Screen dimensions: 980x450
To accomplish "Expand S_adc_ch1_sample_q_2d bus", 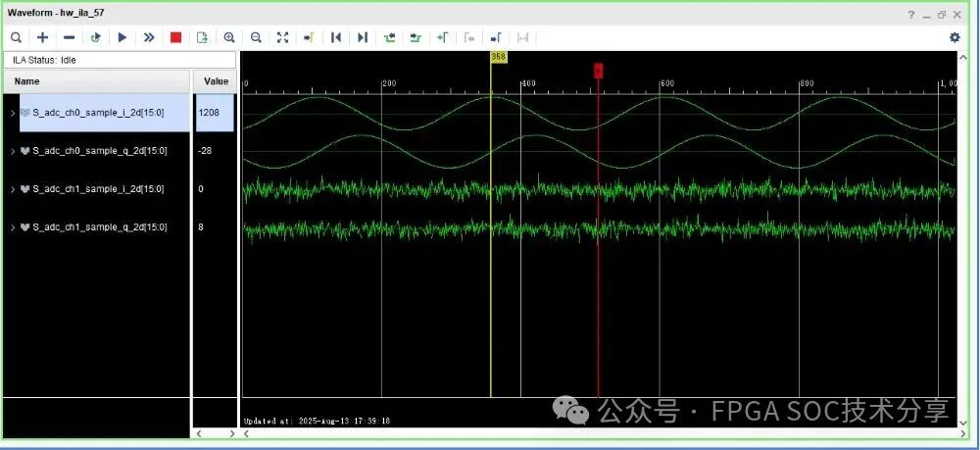I will point(13,227).
